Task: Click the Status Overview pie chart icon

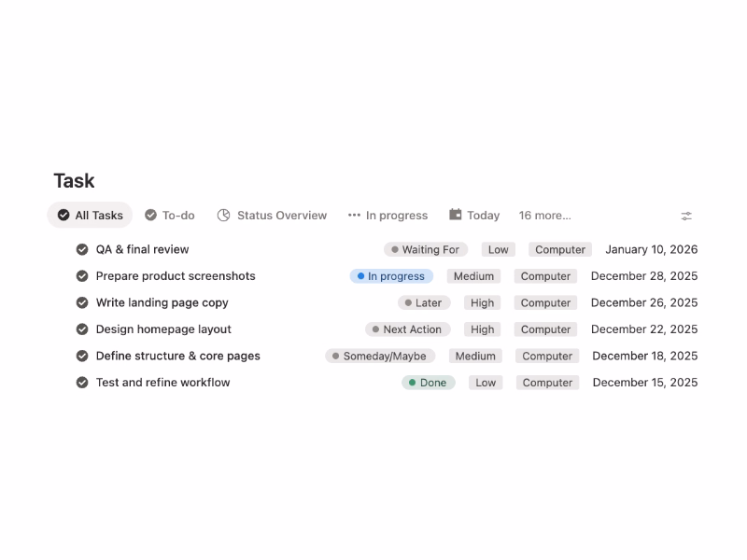Action: [224, 216]
